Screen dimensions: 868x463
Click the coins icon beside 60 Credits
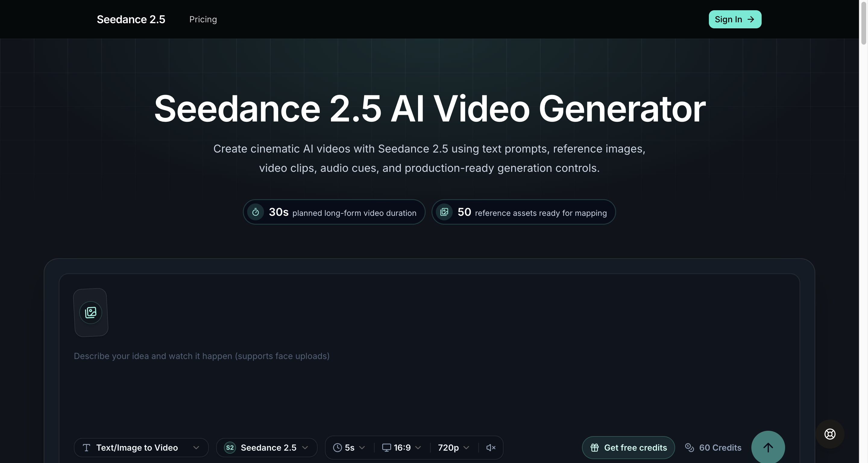689,448
